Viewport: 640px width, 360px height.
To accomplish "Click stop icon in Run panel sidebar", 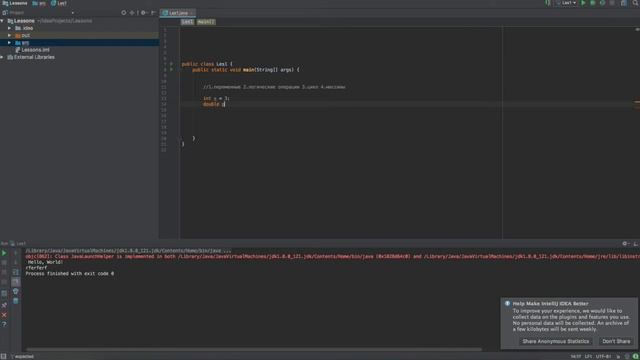I will click(x=4, y=263).
